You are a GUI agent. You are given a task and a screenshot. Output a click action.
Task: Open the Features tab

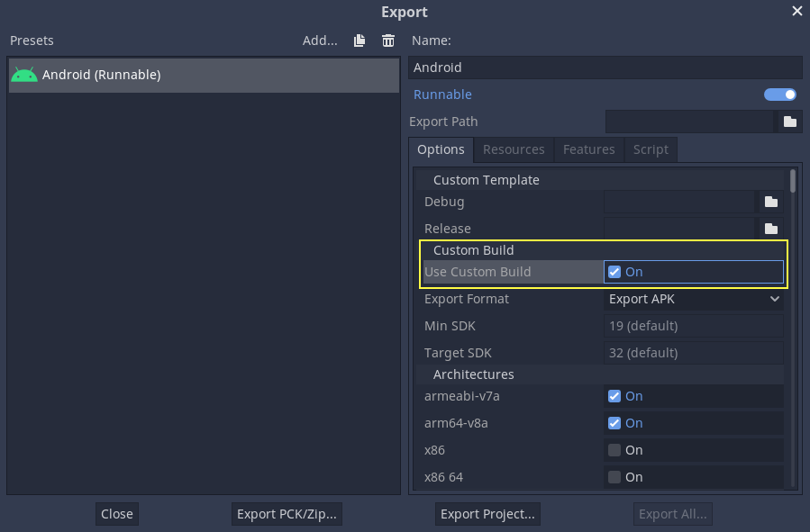click(x=588, y=149)
